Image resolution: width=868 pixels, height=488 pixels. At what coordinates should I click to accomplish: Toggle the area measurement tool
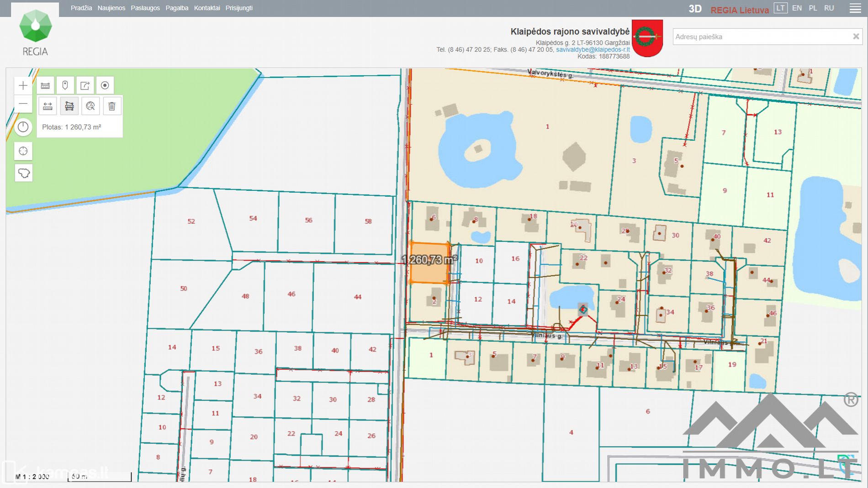coord(69,106)
